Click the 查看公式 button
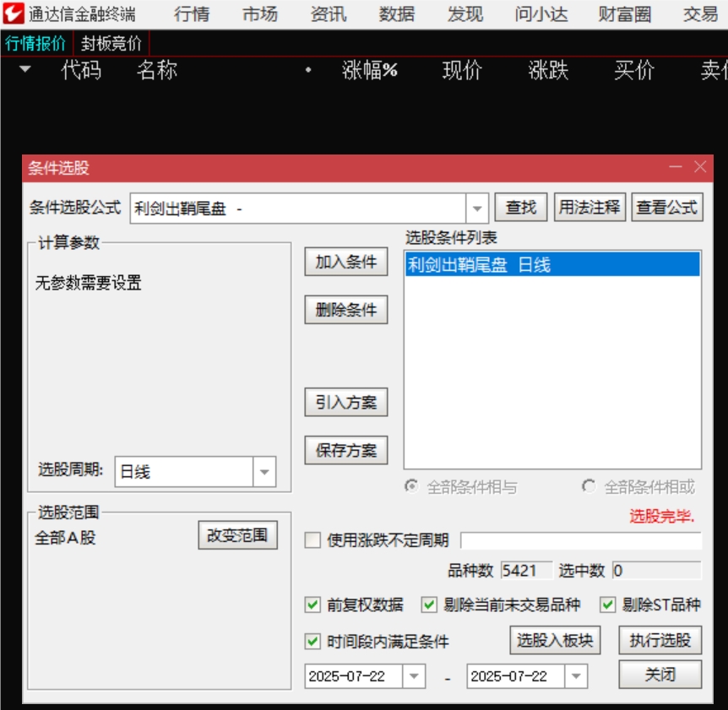 pos(666,207)
